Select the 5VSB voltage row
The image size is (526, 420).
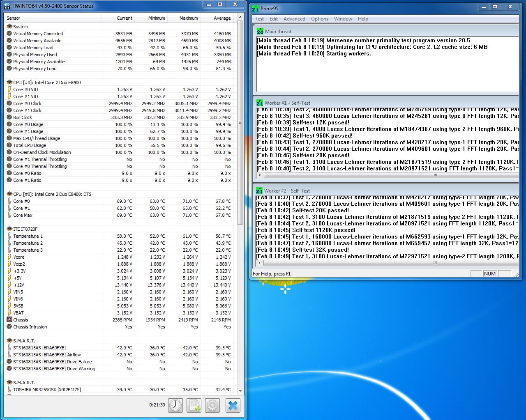[x=119, y=306]
